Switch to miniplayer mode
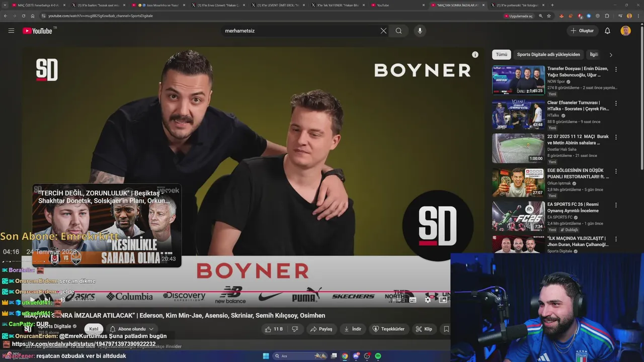The height and width of the screenshot is (362, 644). [443, 300]
